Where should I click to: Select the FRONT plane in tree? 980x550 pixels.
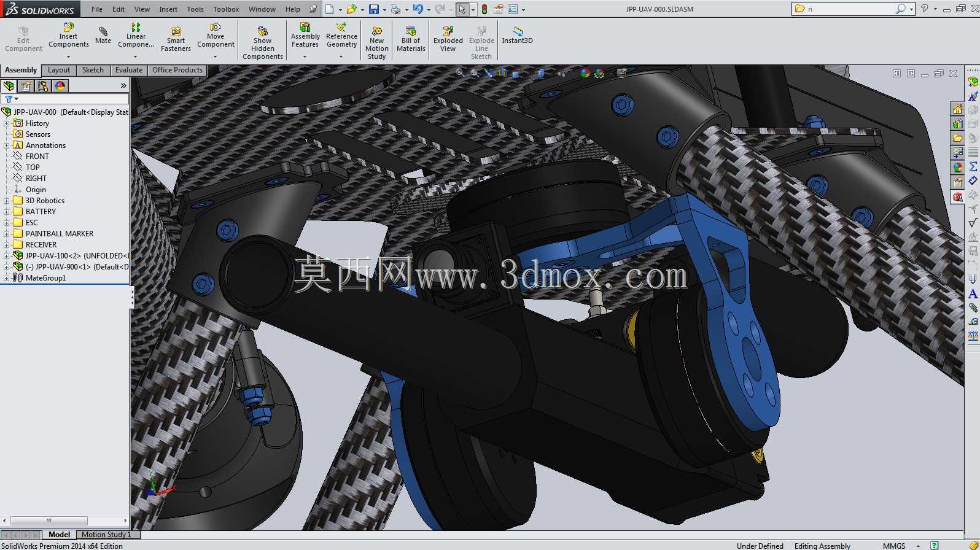(31, 157)
